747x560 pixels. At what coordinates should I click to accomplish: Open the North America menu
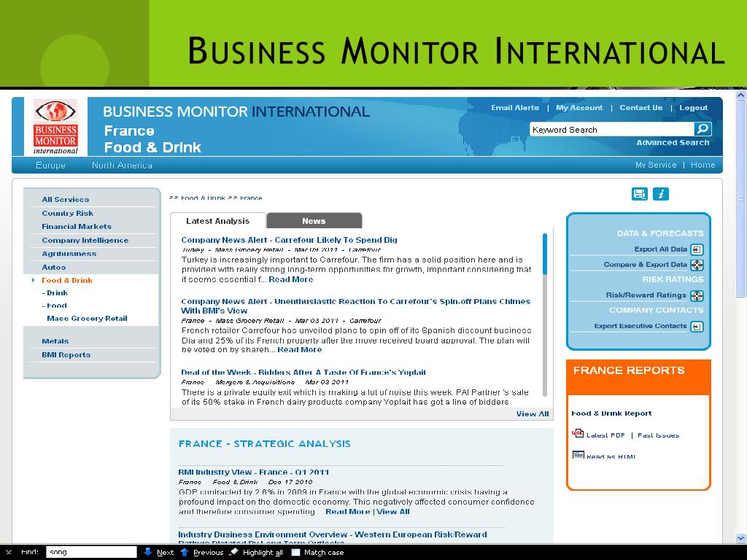[x=122, y=166]
